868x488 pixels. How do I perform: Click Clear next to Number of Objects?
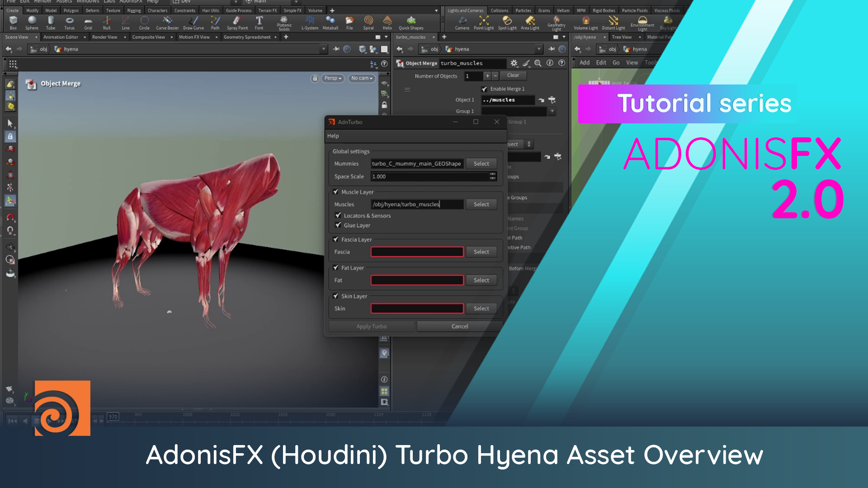513,75
